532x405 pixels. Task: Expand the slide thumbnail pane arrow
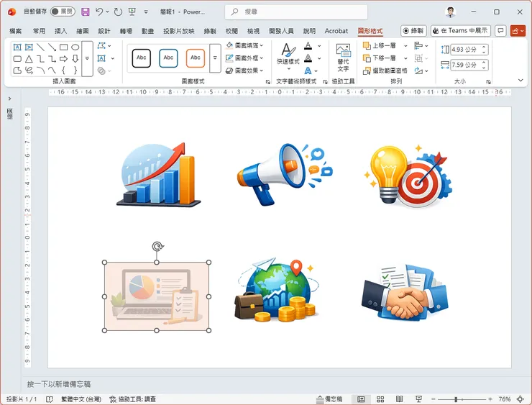coord(10,99)
